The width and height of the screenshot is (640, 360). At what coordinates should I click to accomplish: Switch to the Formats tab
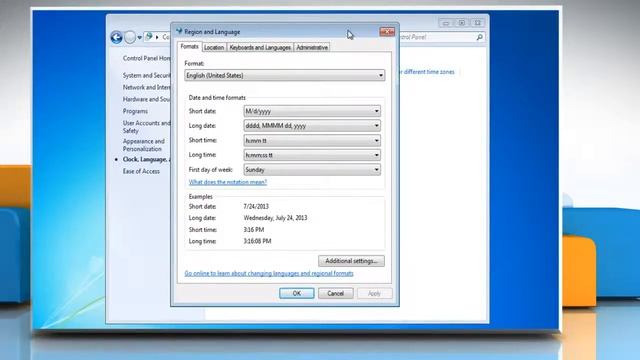(189, 47)
